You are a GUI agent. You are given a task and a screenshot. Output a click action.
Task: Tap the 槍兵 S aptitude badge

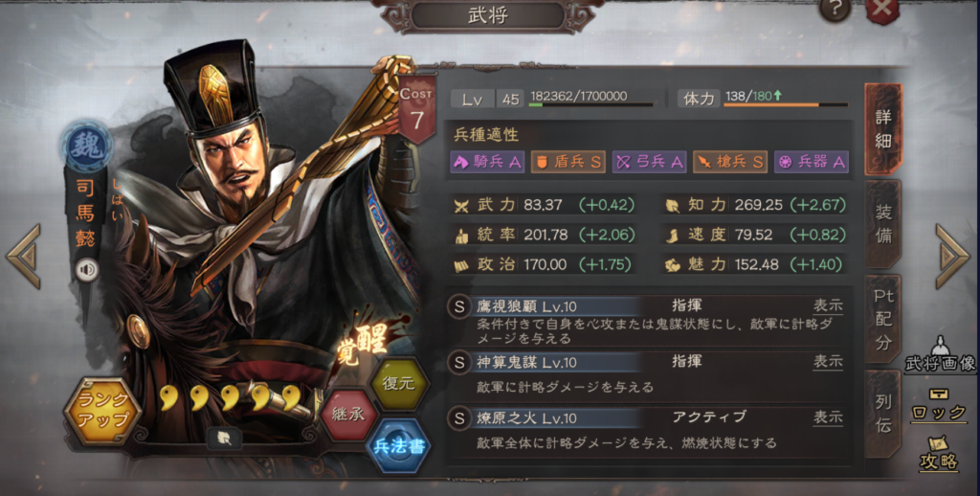(x=730, y=162)
